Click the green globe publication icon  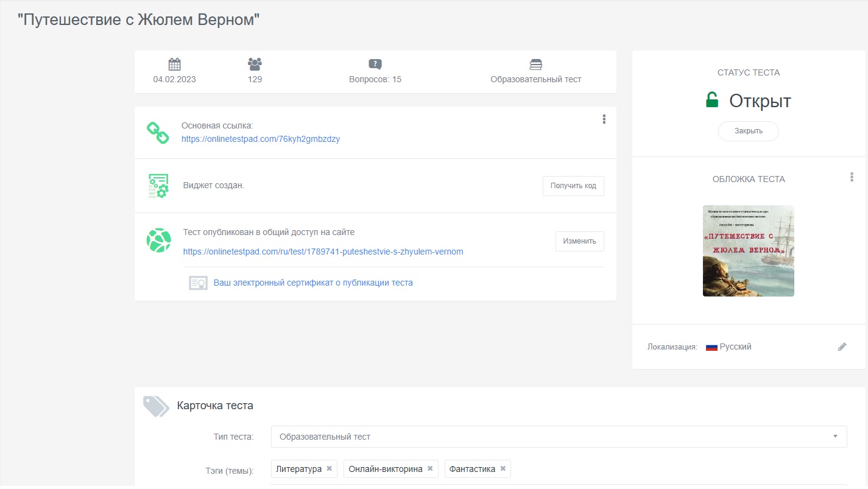pos(158,240)
